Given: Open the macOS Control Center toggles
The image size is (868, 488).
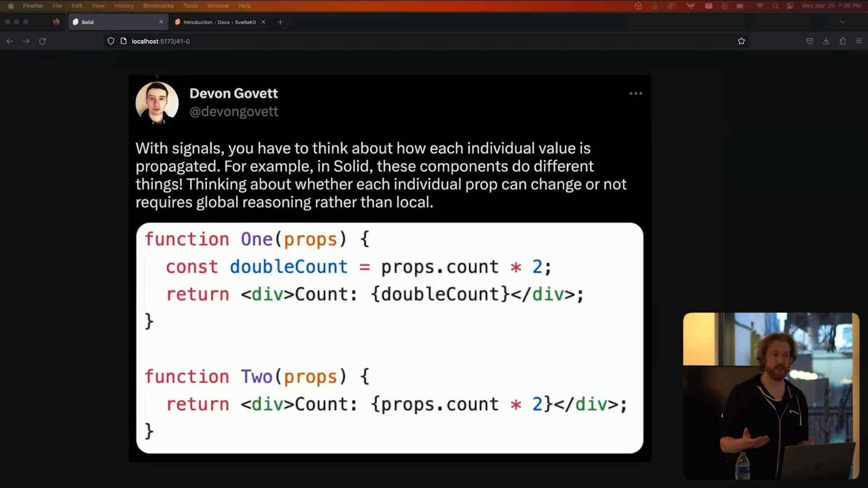Looking at the screenshot, I should (790, 6).
